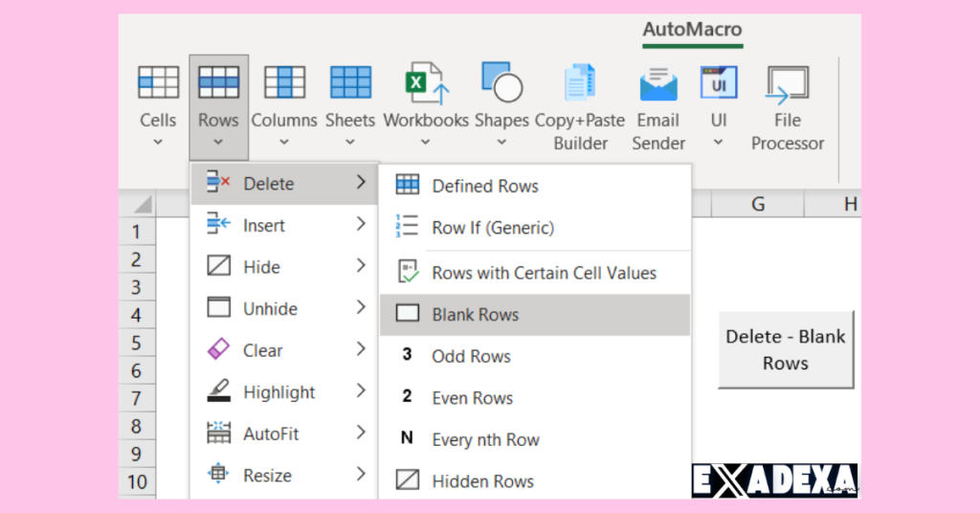Click the Insert row icon in menu
Screen dimensions: 980x513
[218, 224]
